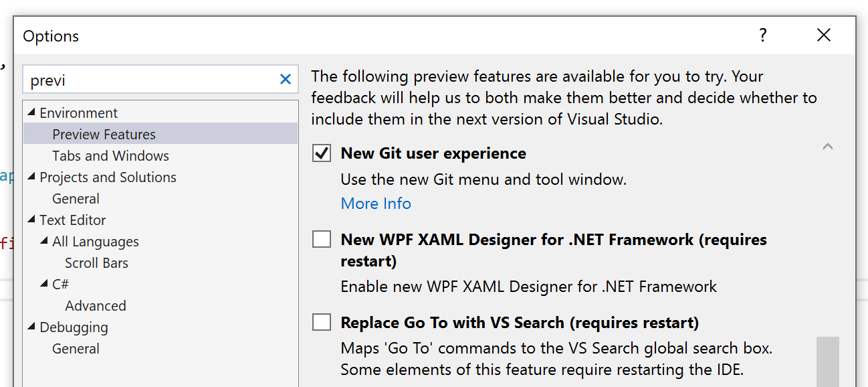The image size is (868, 387).
Task: Collapse the C# tree node
Action: click(44, 284)
